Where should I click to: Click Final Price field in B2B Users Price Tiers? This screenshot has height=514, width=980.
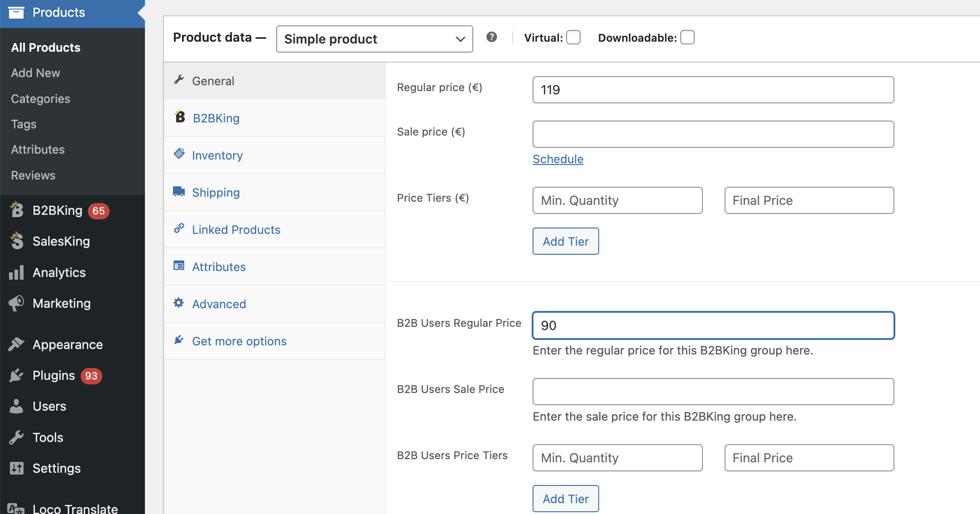tap(809, 458)
